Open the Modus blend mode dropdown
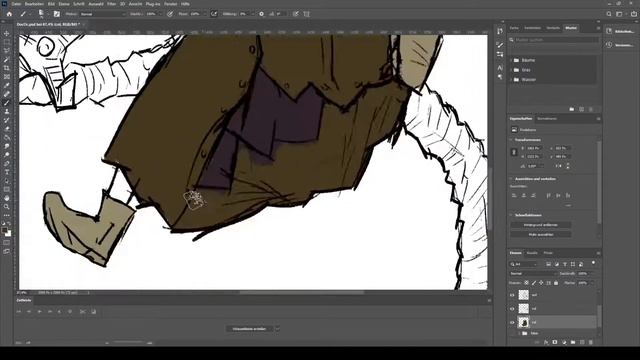 point(102,14)
